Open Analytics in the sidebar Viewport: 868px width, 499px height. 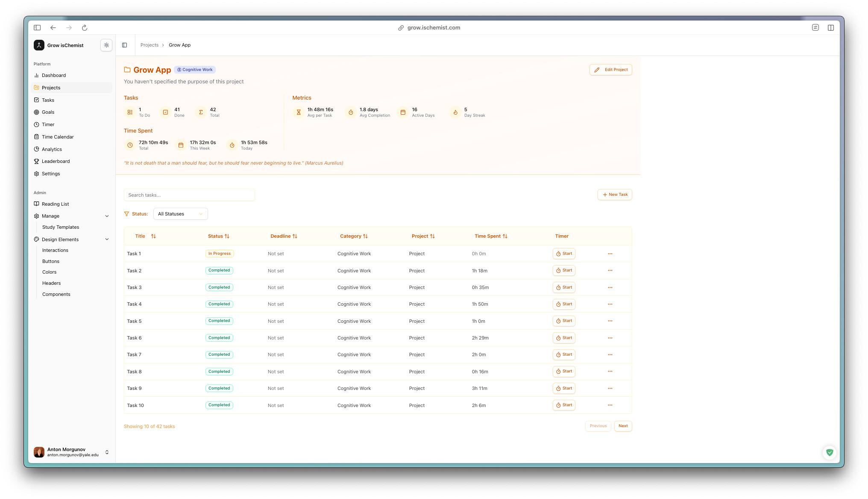coord(52,149)
